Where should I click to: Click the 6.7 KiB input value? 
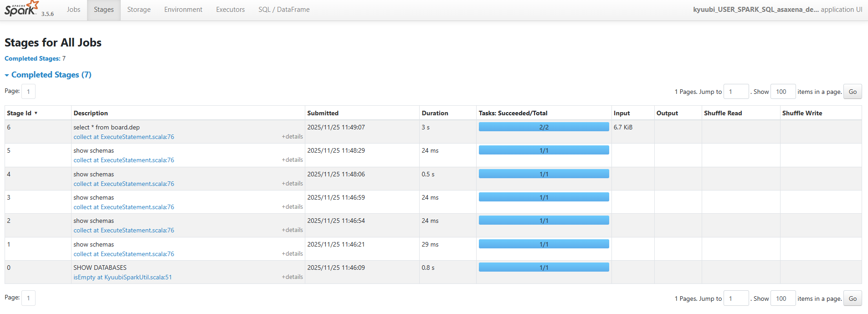623,127
